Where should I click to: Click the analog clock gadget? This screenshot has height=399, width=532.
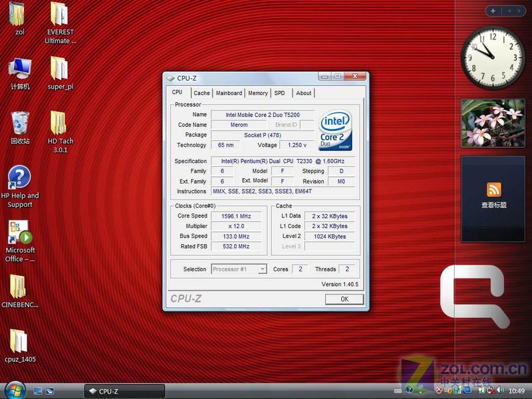[x=493, y=58]
